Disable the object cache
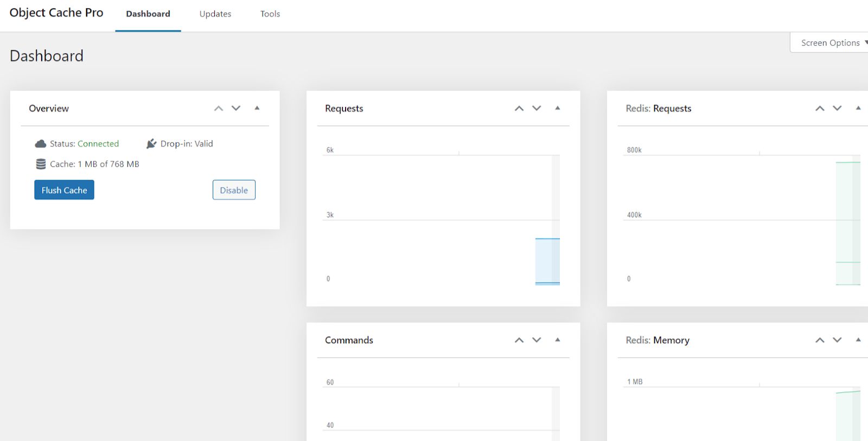Screen dimensions: 868x441 (234, 190)
